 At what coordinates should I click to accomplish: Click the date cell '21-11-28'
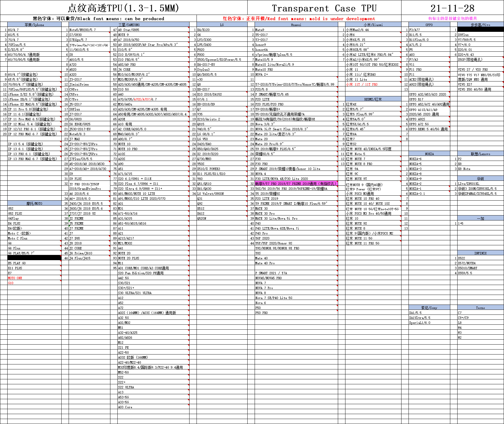(x=452, y=8)
